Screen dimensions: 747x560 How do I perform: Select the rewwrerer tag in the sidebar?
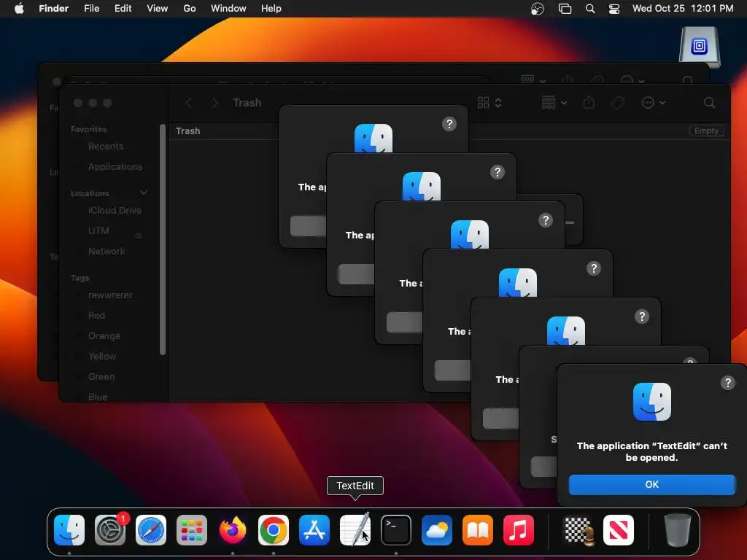tap(110, 295)
